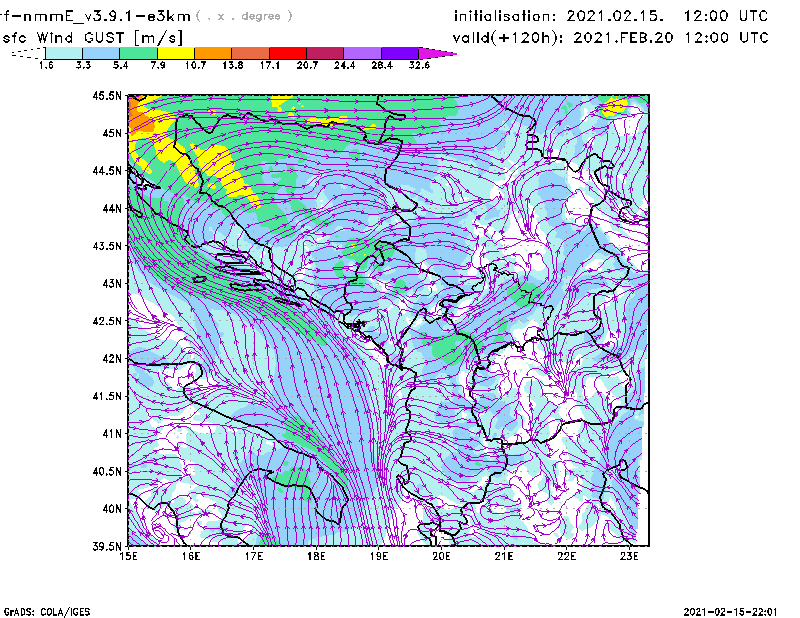Click the 40.5N latitude label
The width and height of the screenshot is (800, 618).
point(107,471)
